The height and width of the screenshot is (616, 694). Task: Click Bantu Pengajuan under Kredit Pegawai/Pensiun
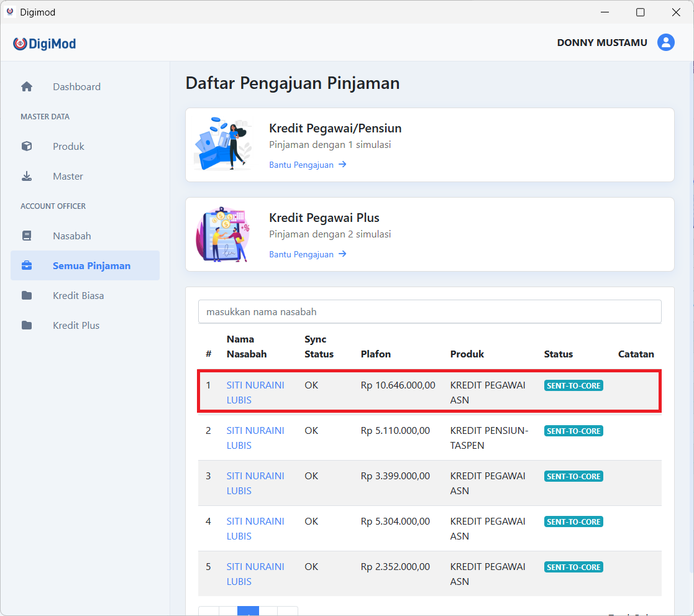tap(308, 165)
